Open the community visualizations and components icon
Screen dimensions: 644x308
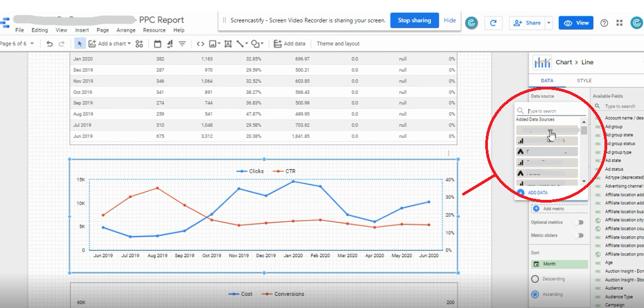pos(139,44)
